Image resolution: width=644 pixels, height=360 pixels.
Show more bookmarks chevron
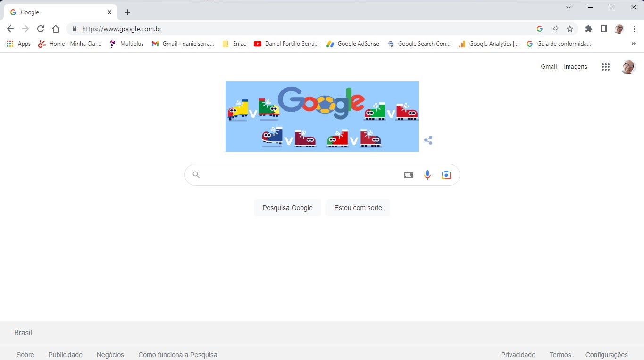click(x=634, y=44)
